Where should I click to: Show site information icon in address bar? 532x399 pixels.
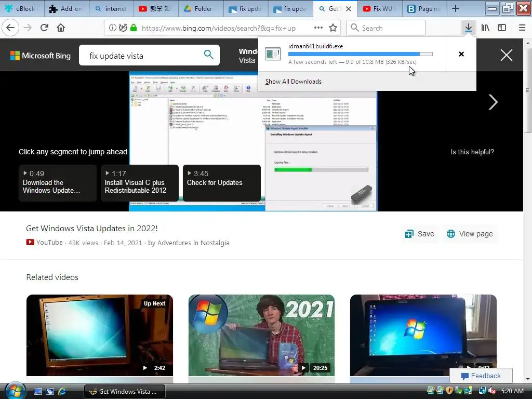[x=112, y=28]
